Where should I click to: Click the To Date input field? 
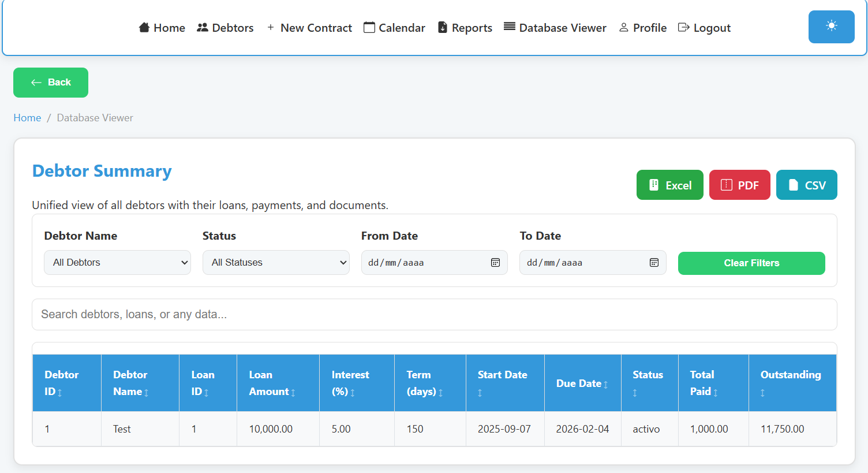pyautogui.click(x=593, y=263)
